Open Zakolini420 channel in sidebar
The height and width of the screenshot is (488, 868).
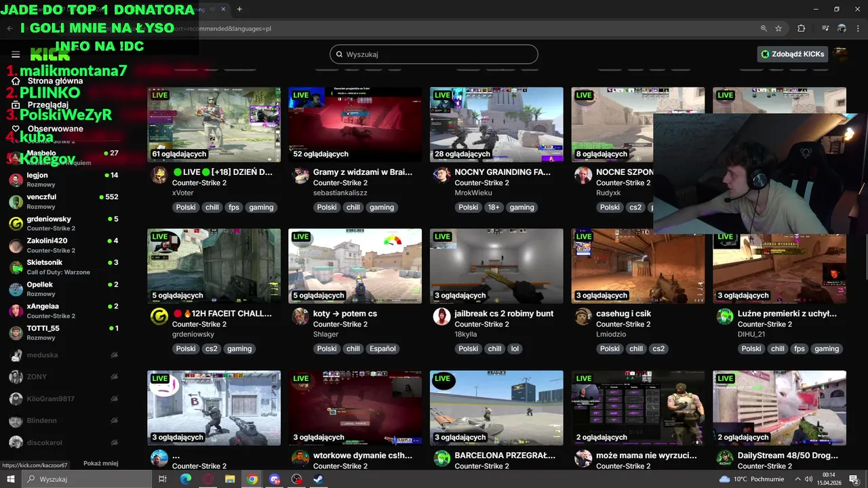[x=64, y=245]
